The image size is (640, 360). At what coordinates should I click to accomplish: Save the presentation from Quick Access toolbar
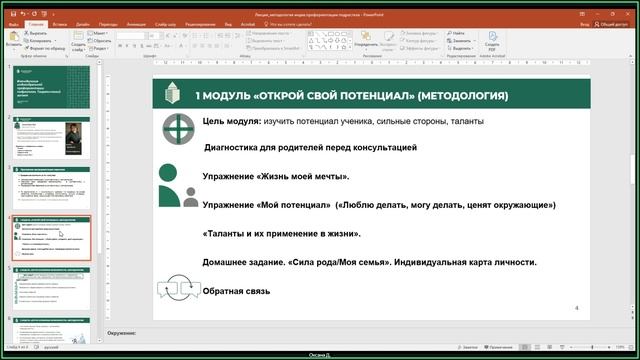[13, 14]
